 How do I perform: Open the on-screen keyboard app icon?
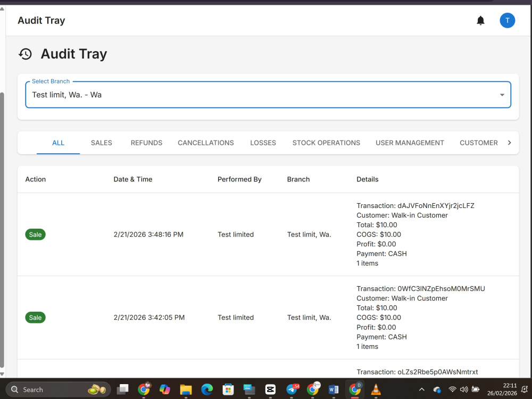pyautogui.click(x=249, y=389)
